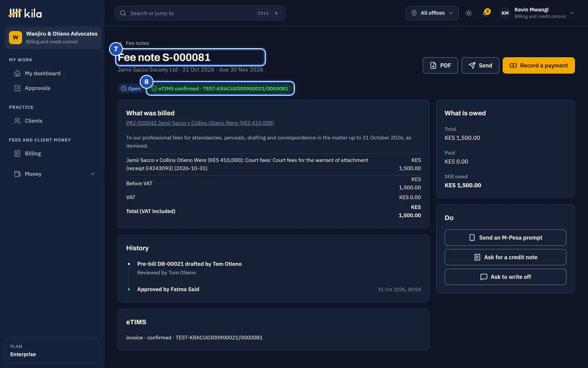
Task: Click the Kila logo
Action: pos(25,13)
